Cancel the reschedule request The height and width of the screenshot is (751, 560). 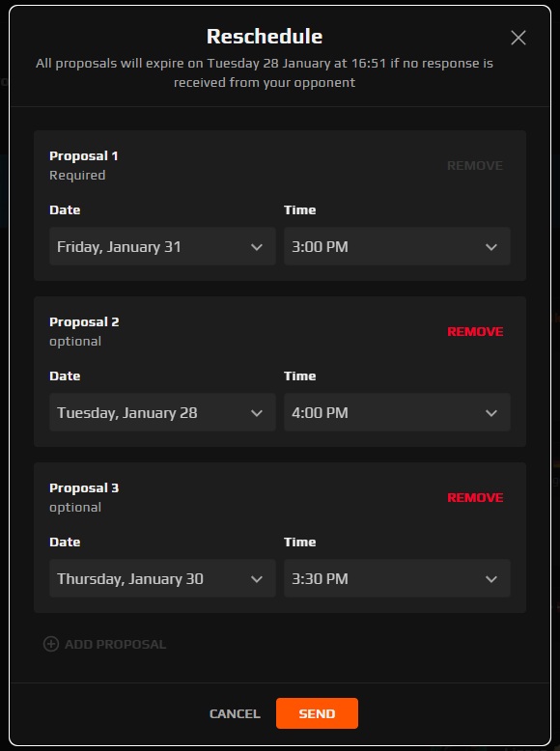[235, 713]
